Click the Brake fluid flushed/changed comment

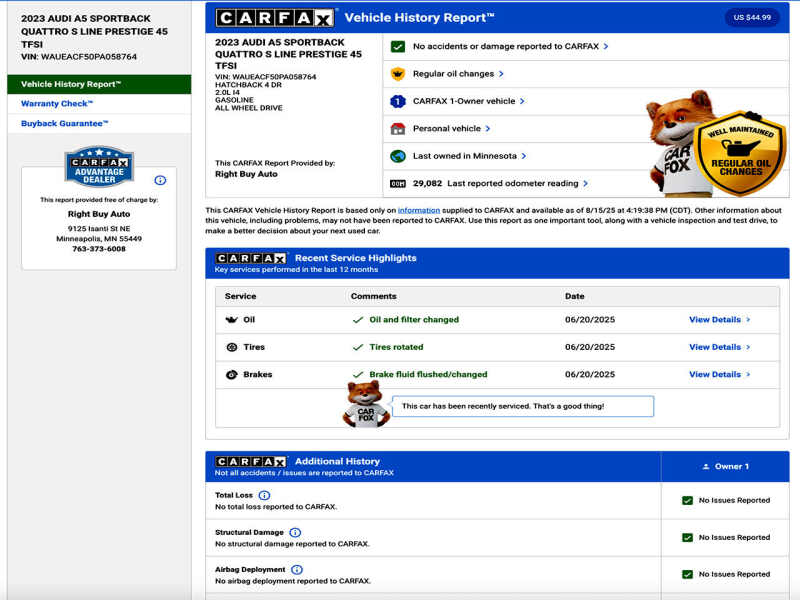tap(428, 374)
